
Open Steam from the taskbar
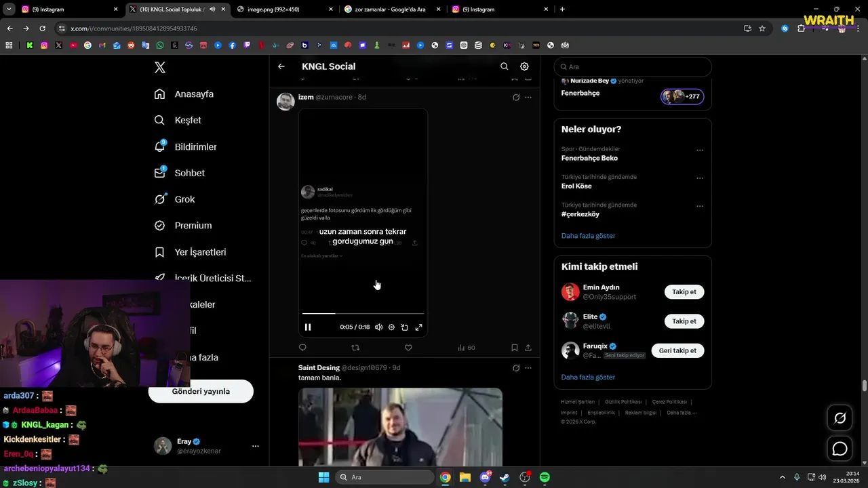[505, 477]
